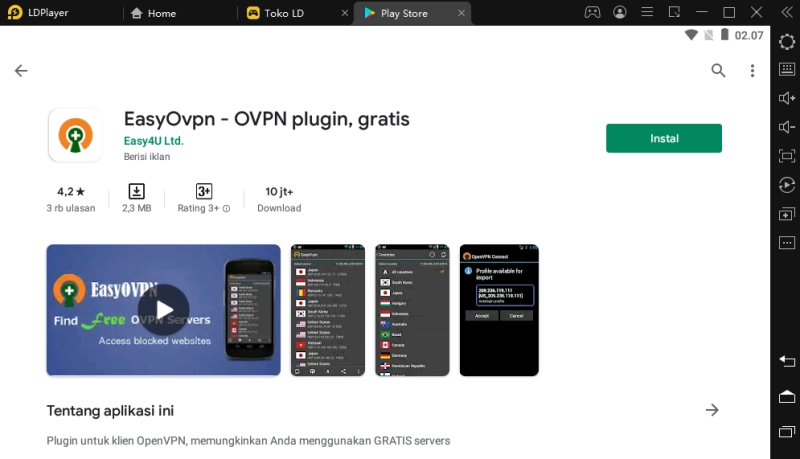This screenshot has width=800, height=459.
Task: Select the Play Store tab
Action: click(x=396, y=13)
